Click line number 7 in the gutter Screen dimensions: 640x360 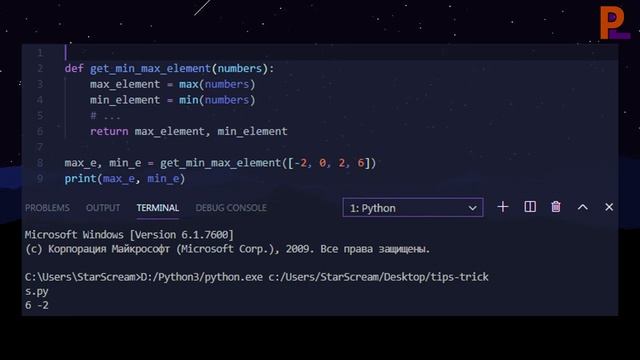click(x=40, y=147)
